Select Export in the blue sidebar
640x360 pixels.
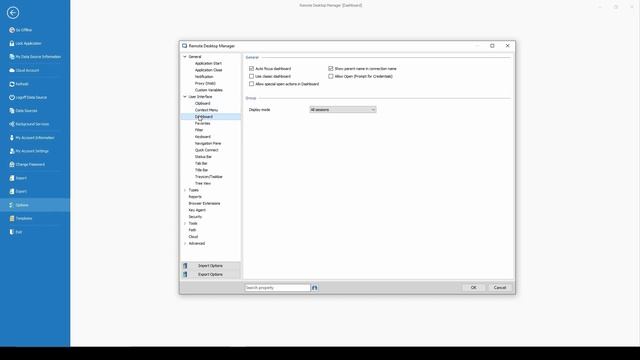pos(18,191)
